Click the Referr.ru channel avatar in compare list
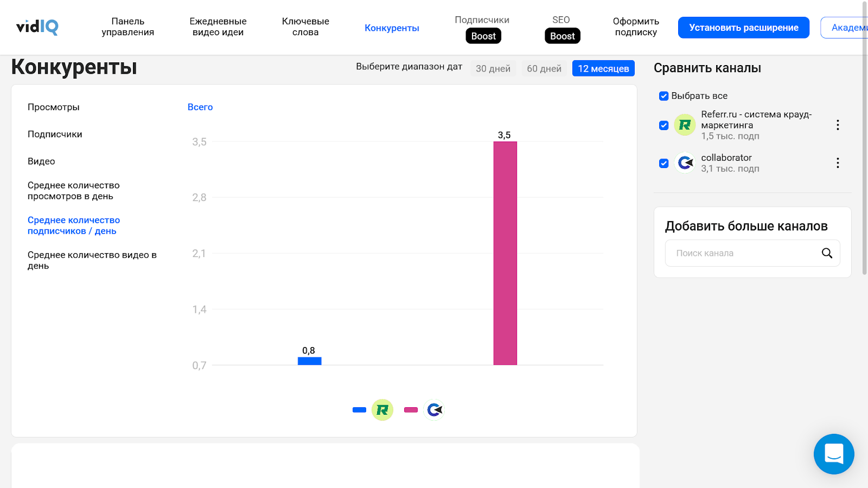This screenshot has height=488, width=868. coord(685,125)
